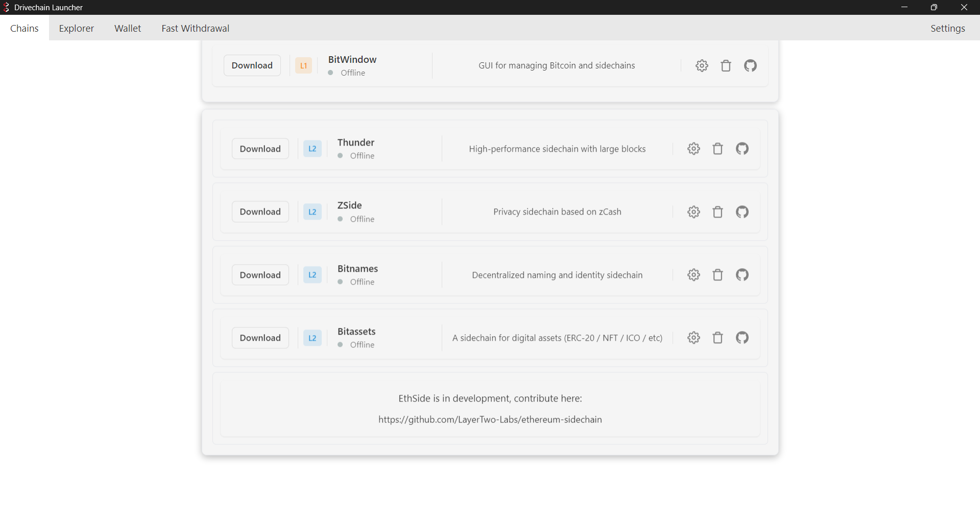The width and height of the screenshot is (980, 519).
Task: Click 'Decentralized naming and identity sidechain' description
Action: pyautogui.click(x=557, y=275)
